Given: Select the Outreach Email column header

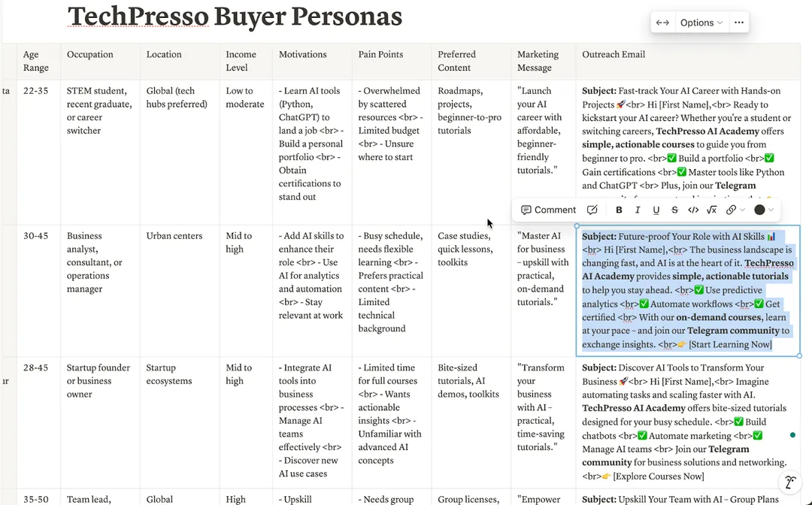Looking at the screenshot, I should 688,61.
